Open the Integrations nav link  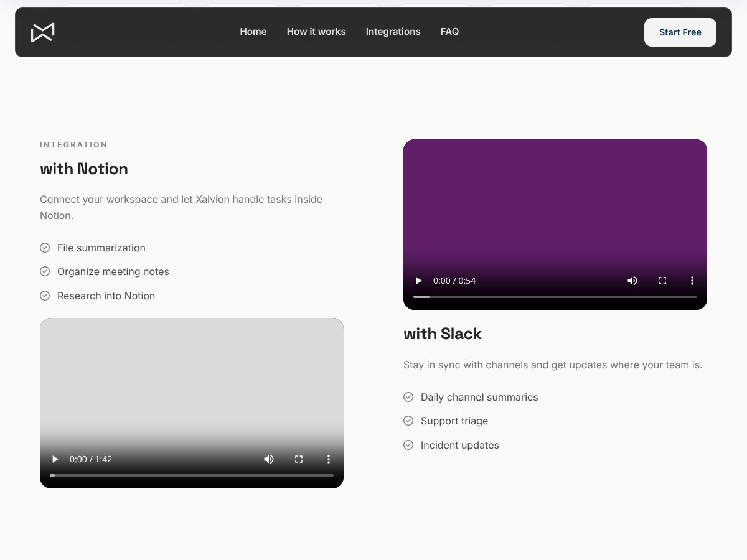pos(393,32)
